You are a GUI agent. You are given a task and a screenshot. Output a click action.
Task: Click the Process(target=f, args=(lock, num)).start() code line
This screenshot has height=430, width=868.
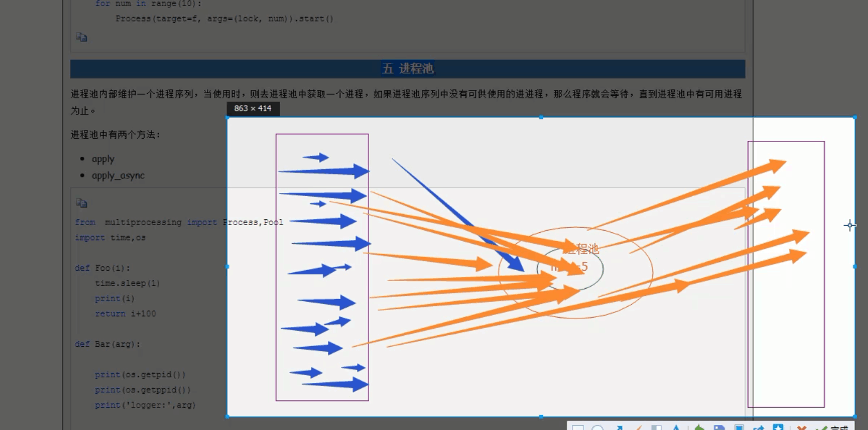(224, 19)
